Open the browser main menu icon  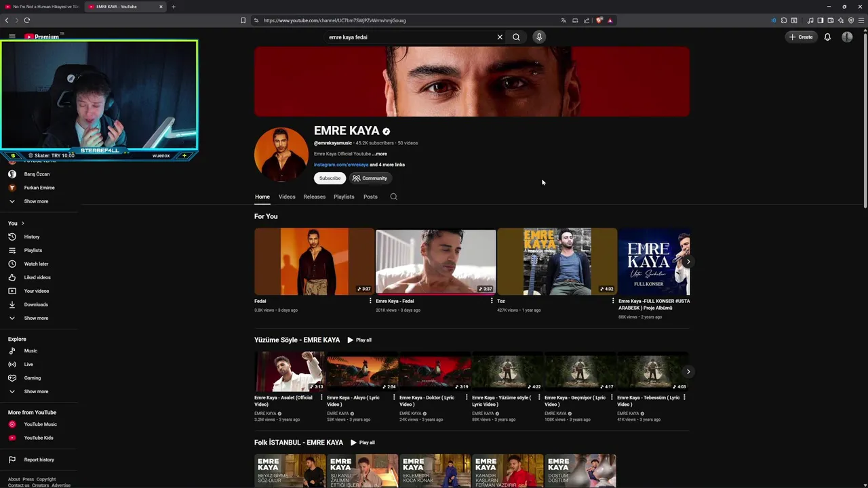click(x=861, y=20)
